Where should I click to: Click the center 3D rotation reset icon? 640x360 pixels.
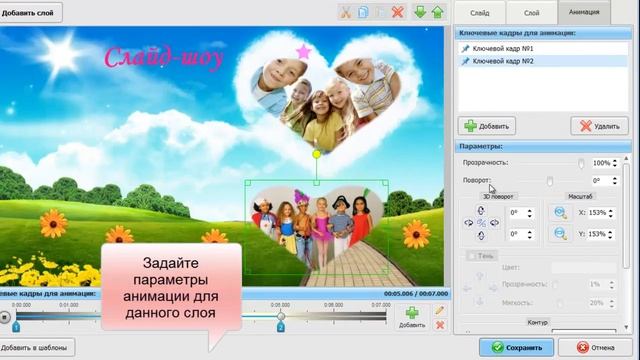coord(482,223)
